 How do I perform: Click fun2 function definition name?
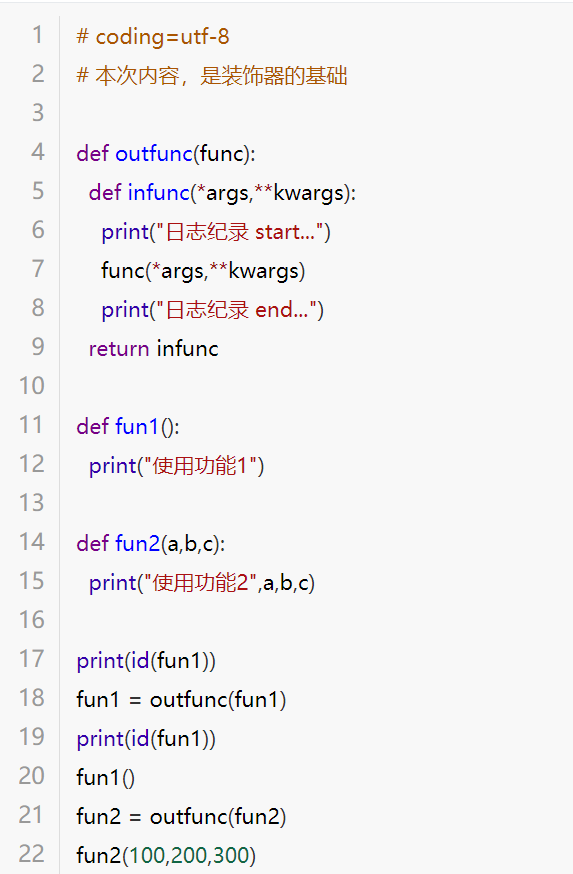point(138,543)
